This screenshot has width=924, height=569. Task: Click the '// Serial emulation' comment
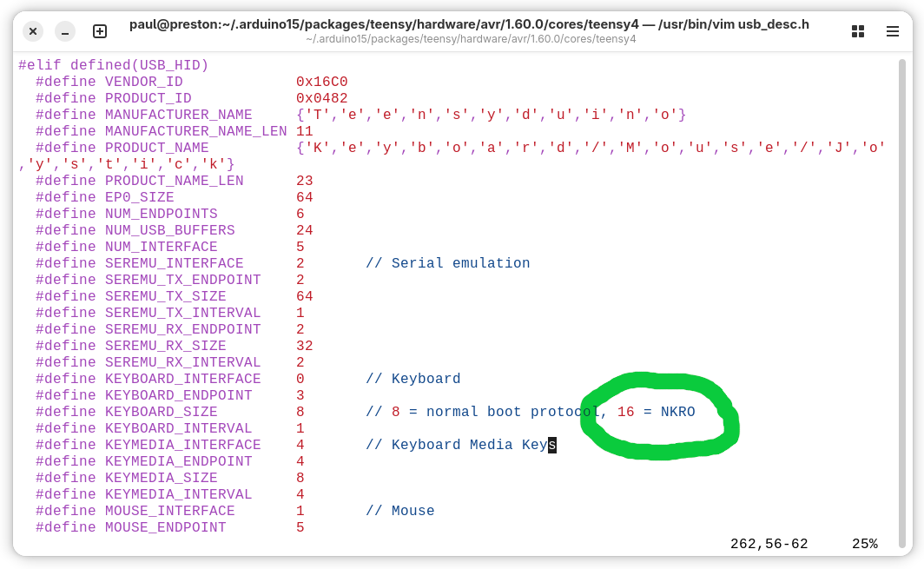(448, 263)
